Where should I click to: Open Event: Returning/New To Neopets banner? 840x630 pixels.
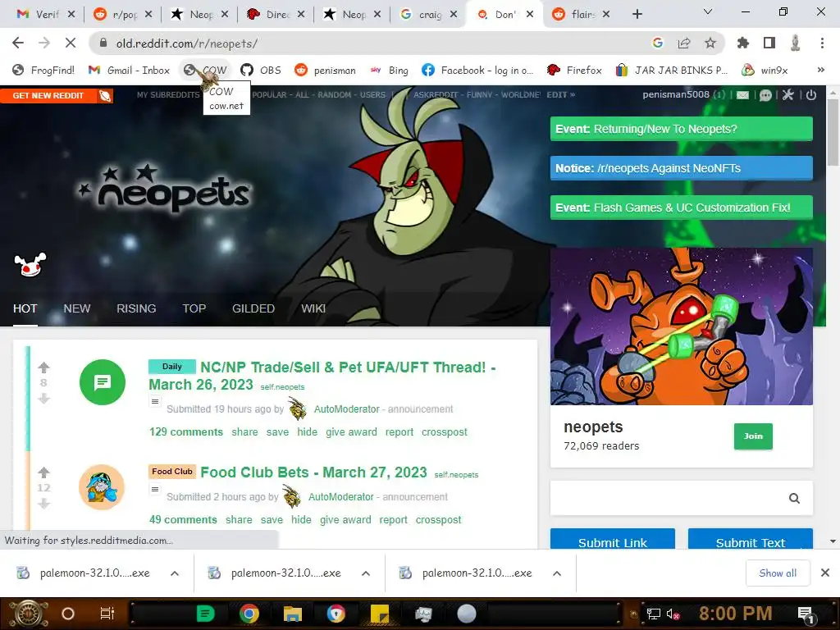pos(681,129)
